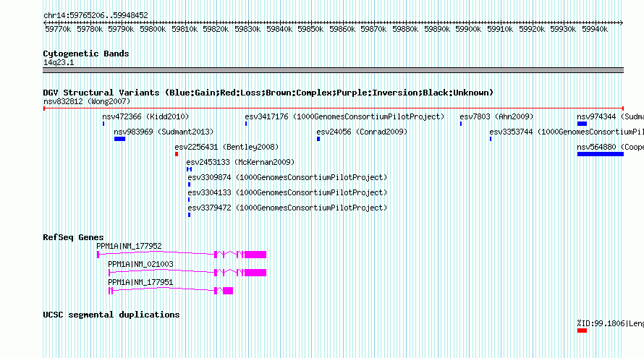Open variant esv7803 (Ahn2009) label
The width and height of the screenshot is (644, 358).
[496, 116]
